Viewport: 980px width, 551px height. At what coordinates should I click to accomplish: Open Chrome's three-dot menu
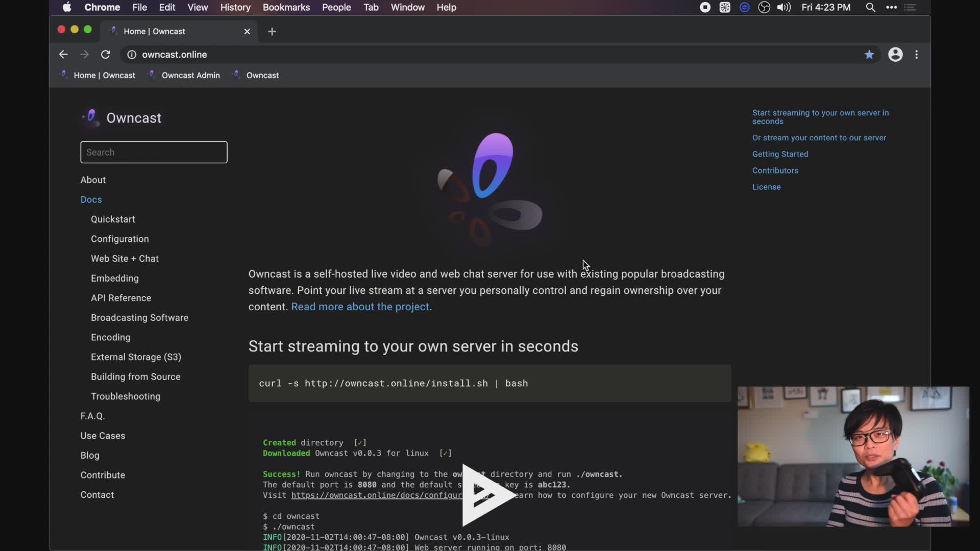(x=917, y=55)
